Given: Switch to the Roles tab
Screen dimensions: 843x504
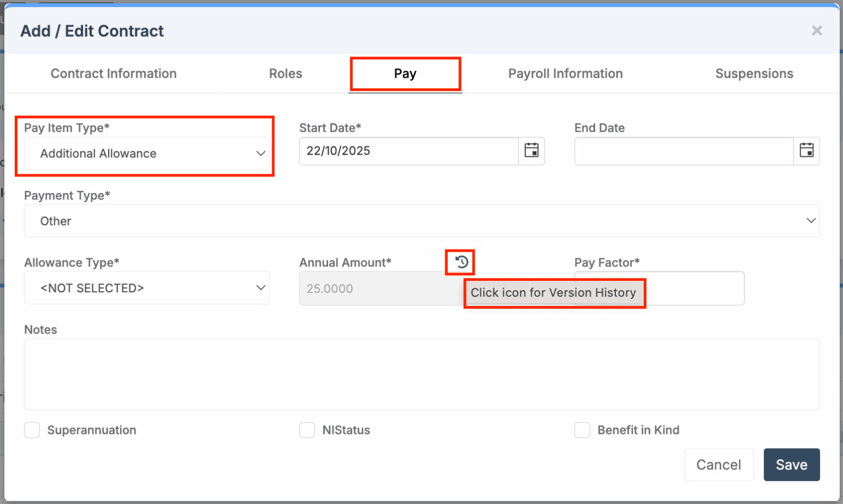Looking at the screenshot, I should (x=285, y=73).
